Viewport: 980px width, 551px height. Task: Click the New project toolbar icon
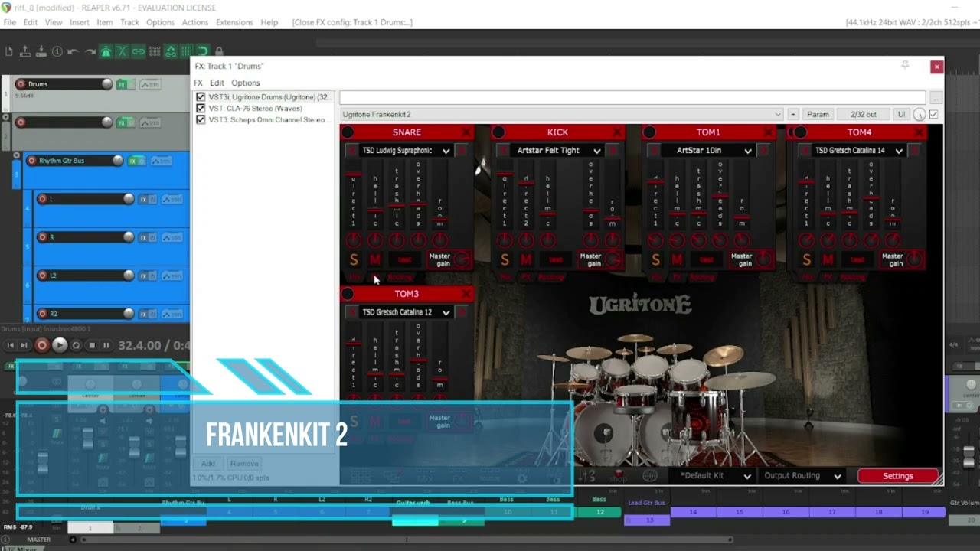tap(8, 51)
